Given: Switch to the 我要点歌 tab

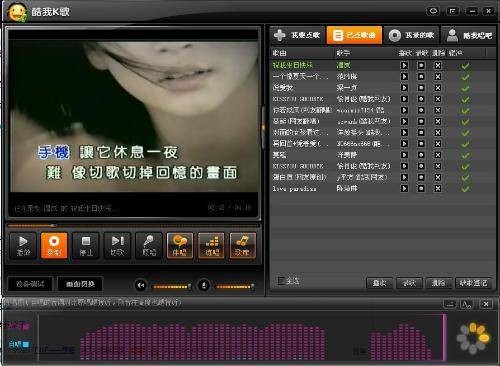Looking at the screenshot, I should (x=297, y=35).
